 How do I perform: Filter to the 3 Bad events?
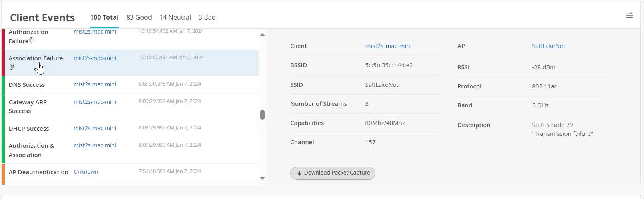(207, 18)
